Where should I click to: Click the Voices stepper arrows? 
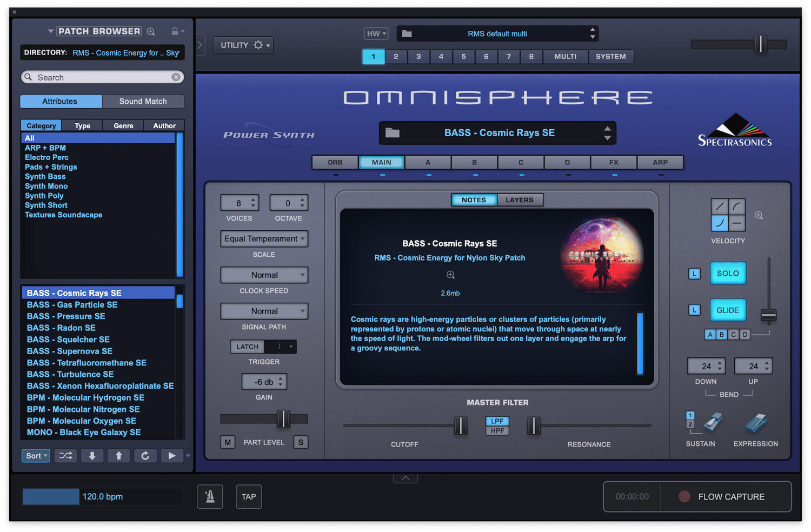[253, 203]
